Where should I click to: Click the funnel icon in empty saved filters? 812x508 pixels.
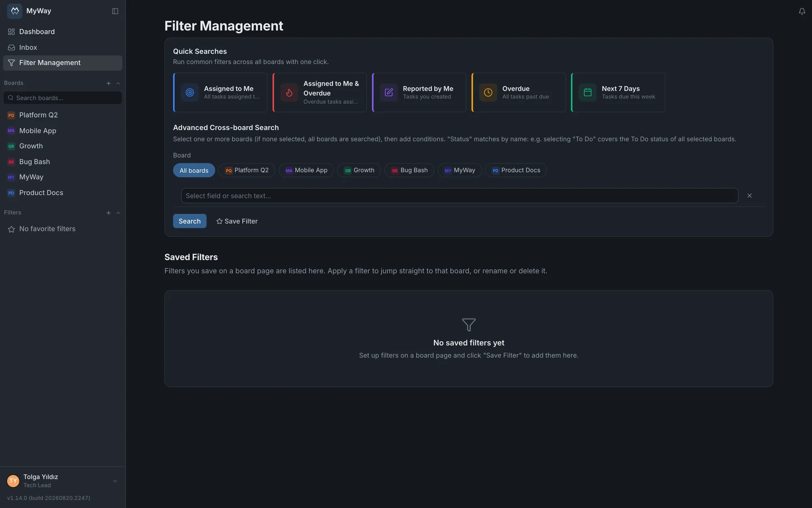[x=469, y=325]
